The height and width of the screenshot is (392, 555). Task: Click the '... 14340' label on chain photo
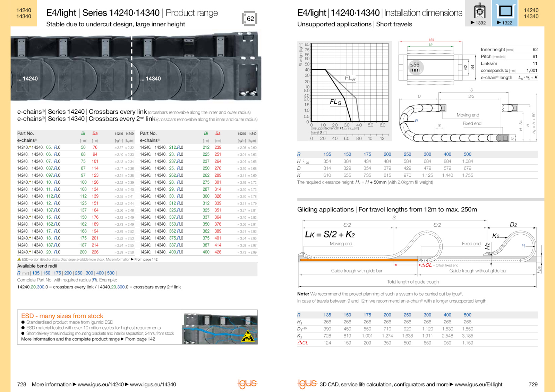pyautogui.click(x=151, y=79)
